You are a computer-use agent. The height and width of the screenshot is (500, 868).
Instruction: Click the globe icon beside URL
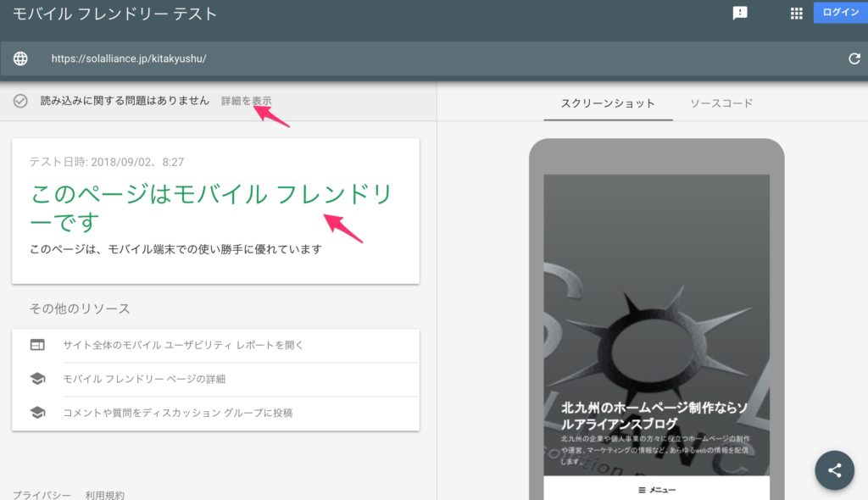(x=20, y=59)
